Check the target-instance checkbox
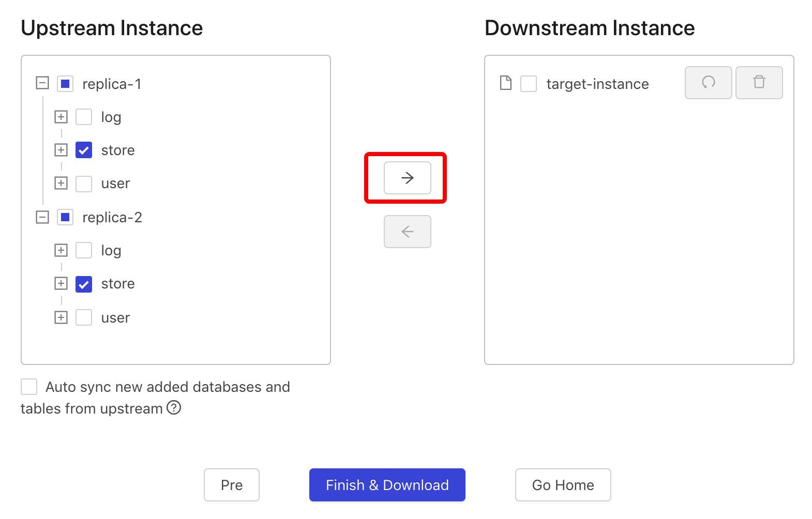 [x=529, y=83]
